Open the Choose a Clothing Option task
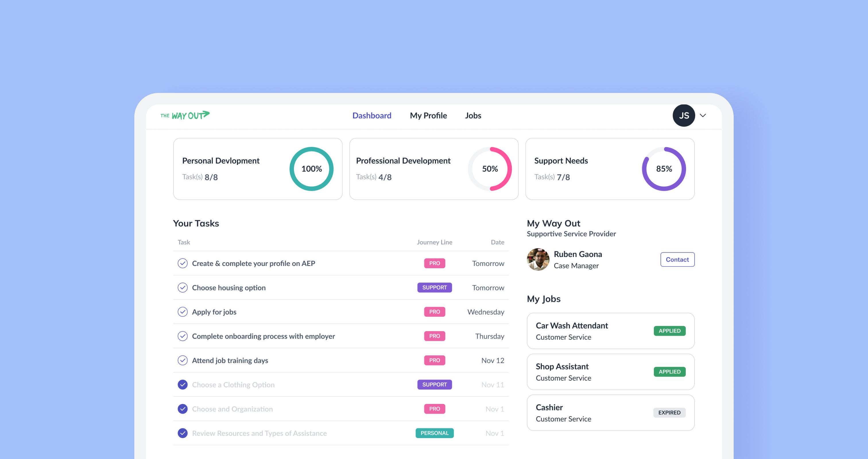Image resolution: width=868 pixels, height=459 pixels. pyautogui.click(x=233, y=385)
